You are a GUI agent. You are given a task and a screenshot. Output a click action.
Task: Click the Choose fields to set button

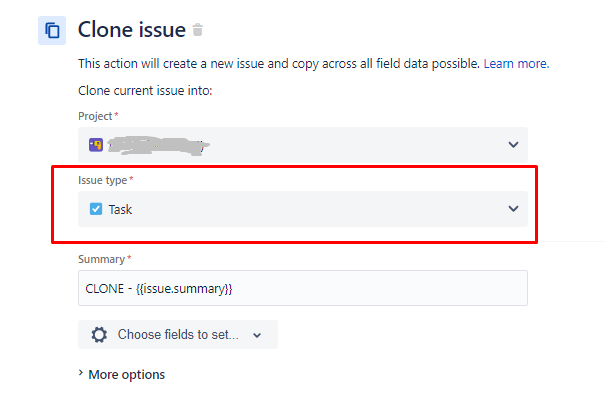click(178, 335)
